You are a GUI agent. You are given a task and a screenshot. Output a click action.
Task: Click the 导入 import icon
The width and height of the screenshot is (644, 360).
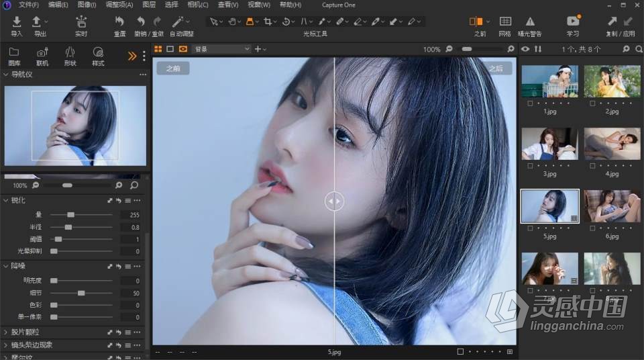(x=16, y=21)
